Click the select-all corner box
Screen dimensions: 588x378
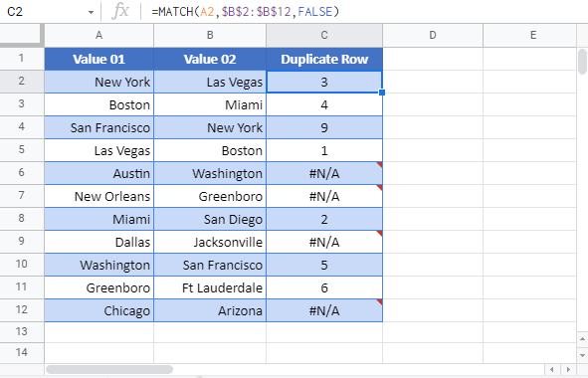[x=21, y=35]
